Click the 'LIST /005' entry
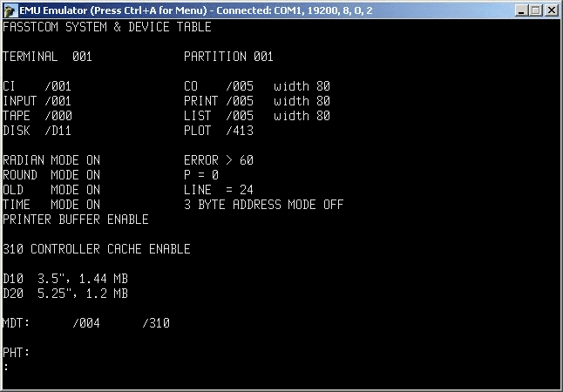 click(219, 116)
